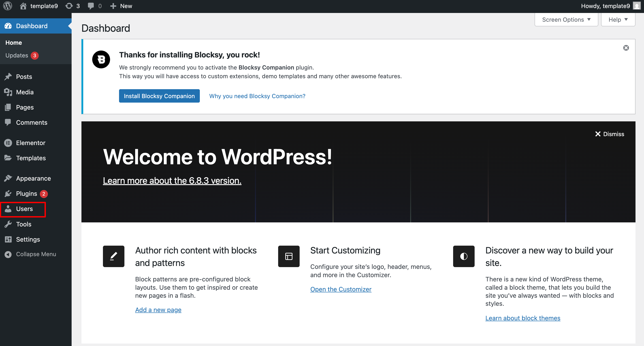Open the Customizer link
This screenshot has width=644, height=346.
click(341, 289)
